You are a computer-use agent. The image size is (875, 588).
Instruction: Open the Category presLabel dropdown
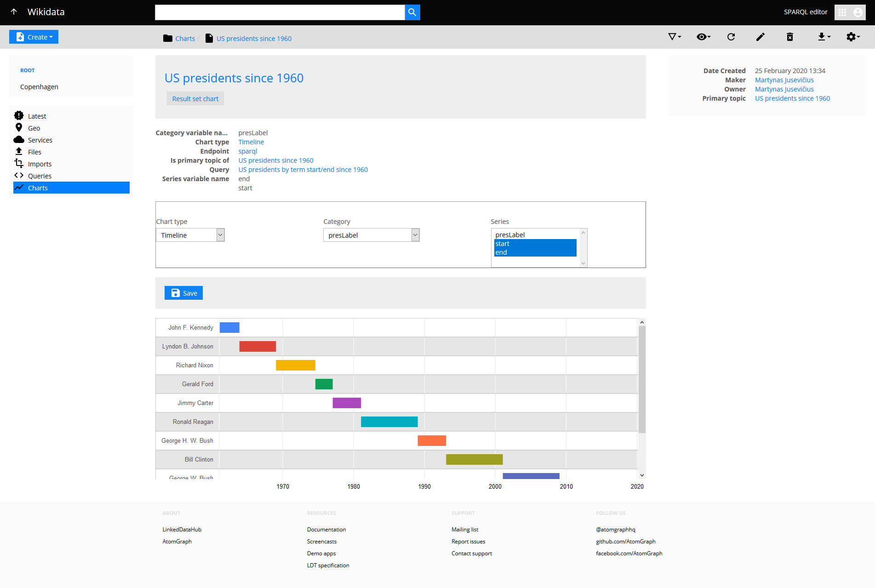(x=372, y=235)
